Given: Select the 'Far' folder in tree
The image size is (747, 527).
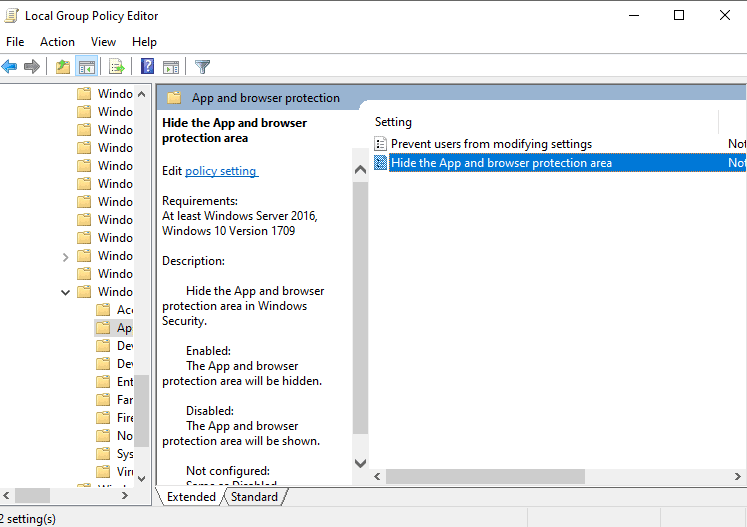Looking at the screenshot, I should (x=114, y=400).
